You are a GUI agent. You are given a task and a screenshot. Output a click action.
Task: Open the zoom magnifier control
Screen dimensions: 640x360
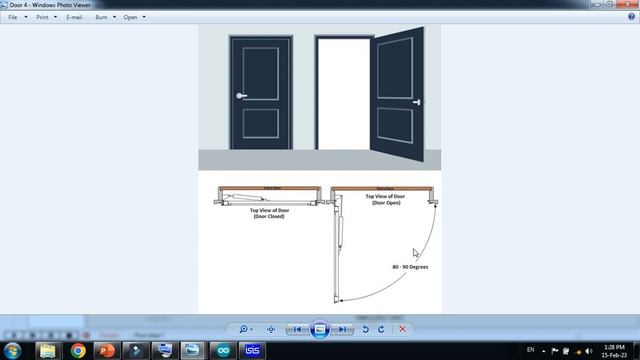point(245,329)
